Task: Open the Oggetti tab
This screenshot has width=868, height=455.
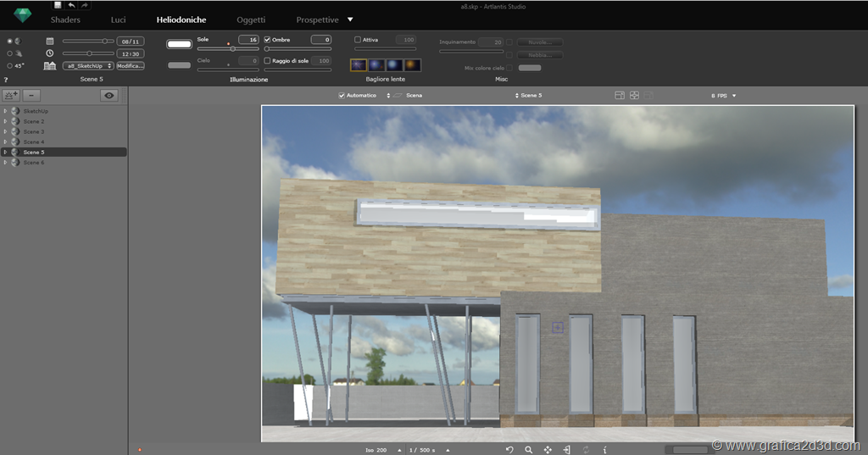Action: (x=251, y=19)
